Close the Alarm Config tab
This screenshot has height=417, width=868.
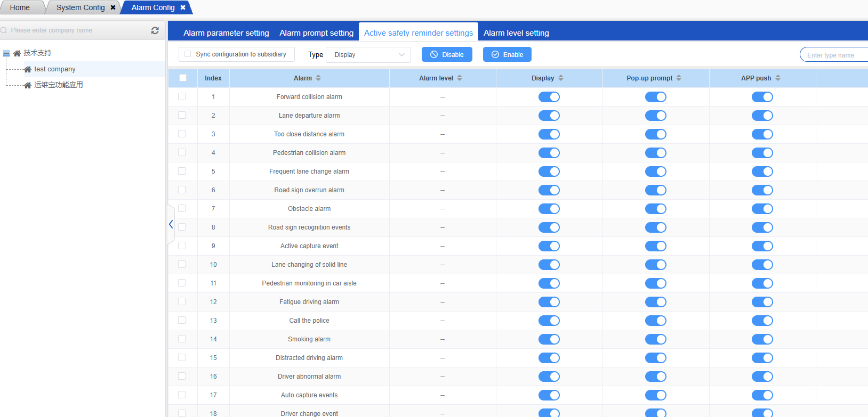pos(183,7)
